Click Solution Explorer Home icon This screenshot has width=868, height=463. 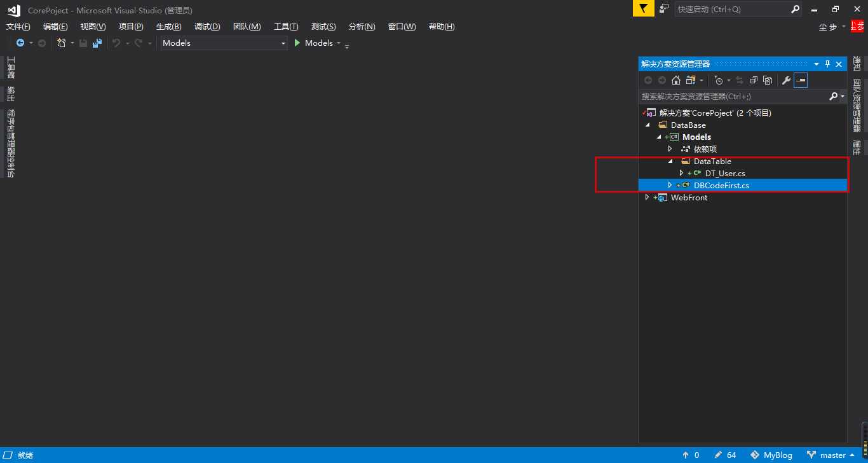(x=676, y=80)
